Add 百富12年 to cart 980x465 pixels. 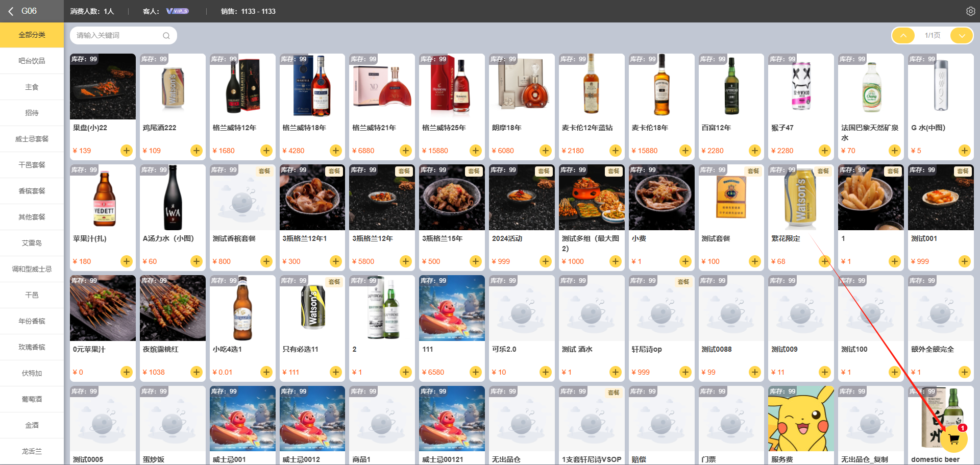point(755,151)
